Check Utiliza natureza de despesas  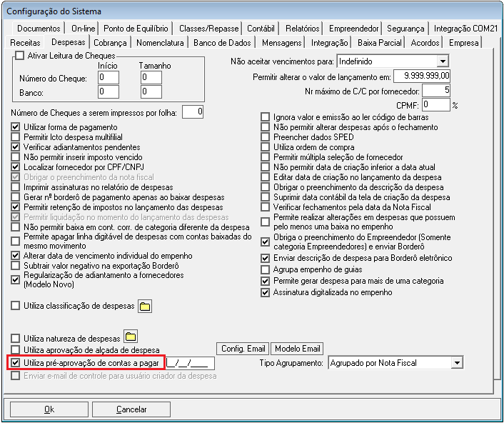pos(15,339)
